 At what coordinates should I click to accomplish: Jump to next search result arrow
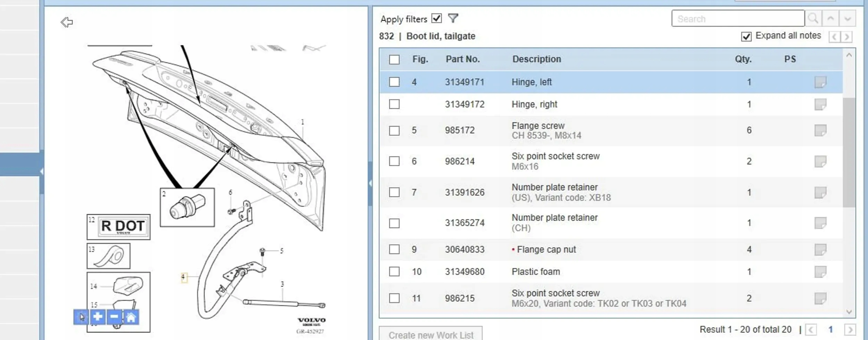point(848,18)
